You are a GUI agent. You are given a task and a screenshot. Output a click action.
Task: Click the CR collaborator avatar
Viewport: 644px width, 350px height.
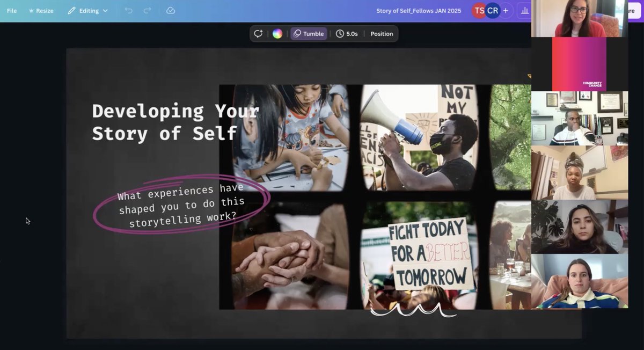click(x=492, y=11)
